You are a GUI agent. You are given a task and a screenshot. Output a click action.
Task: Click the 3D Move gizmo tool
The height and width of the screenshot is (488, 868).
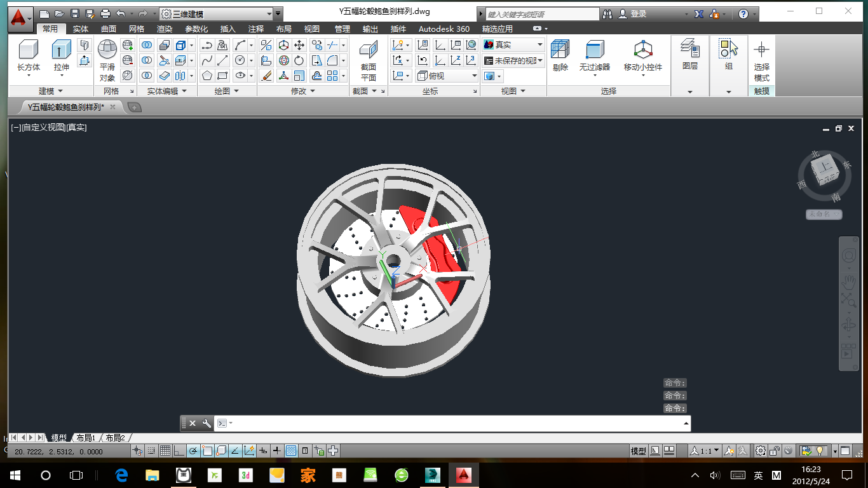(283, 45)
